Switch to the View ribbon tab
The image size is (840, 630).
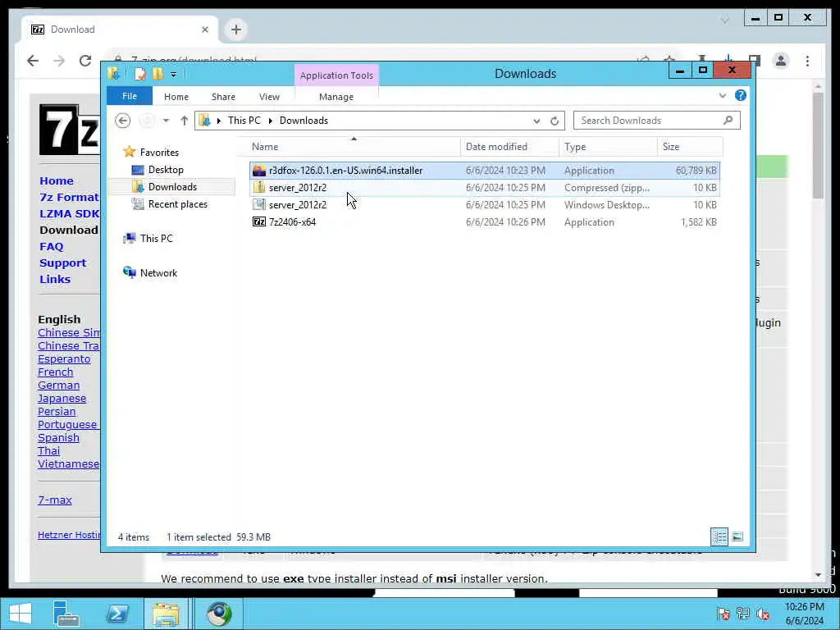269,97
